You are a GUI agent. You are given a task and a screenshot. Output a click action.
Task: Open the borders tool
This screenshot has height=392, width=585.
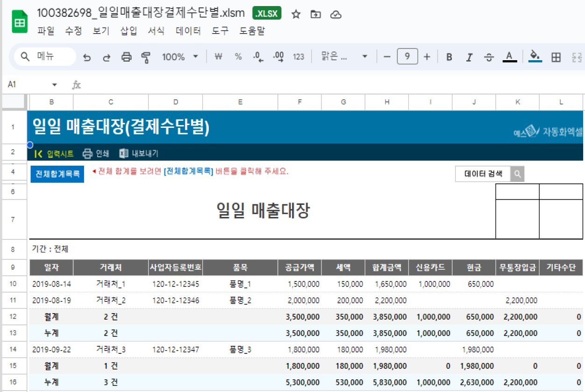tap(556, 57)
